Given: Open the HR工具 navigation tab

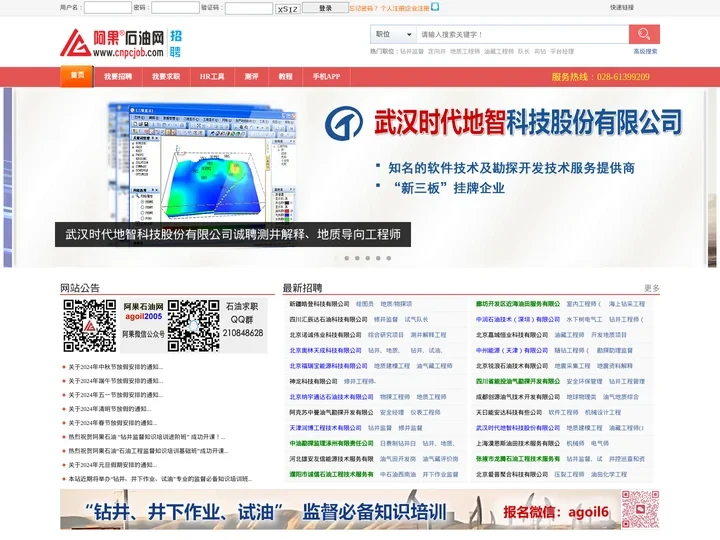Looking at the screenshot, I should 212,77.
